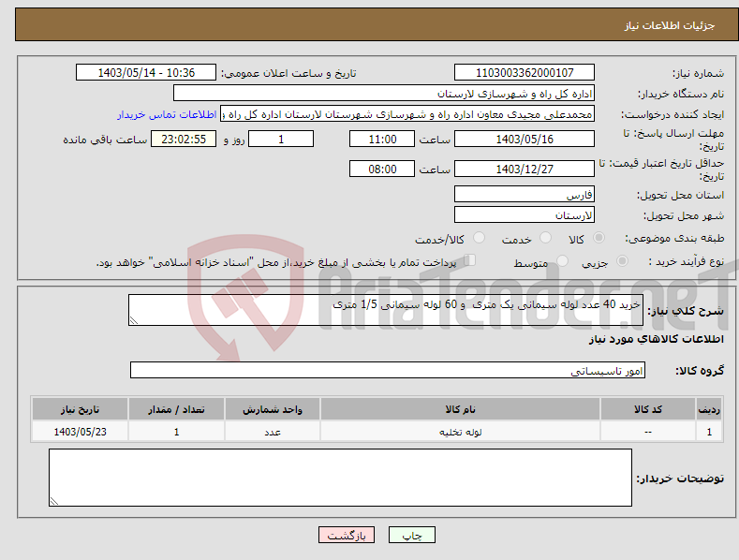This screenshot has height=560, width=739.
Task: Click the شرح کلی نیاز description textarea
Action: (386, 310)
